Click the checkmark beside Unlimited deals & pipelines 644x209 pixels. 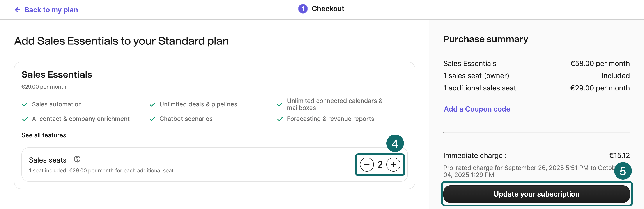coord(152,104)
